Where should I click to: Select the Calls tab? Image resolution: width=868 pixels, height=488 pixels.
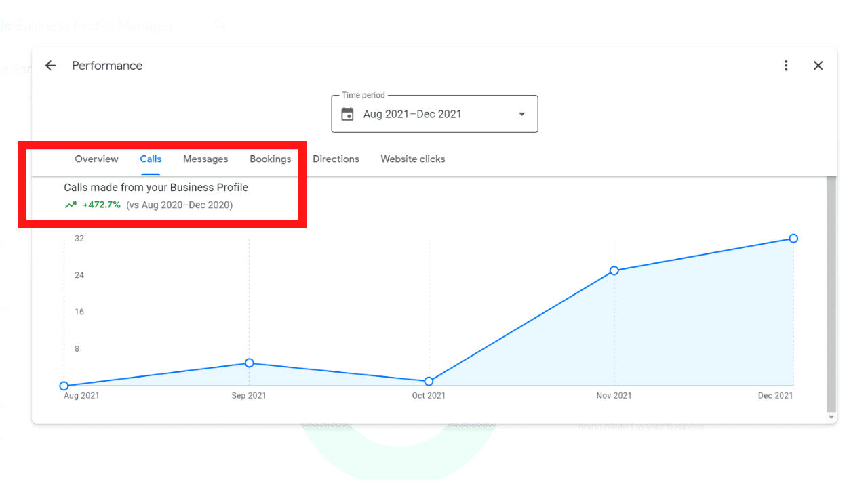[x=151, y=159]
